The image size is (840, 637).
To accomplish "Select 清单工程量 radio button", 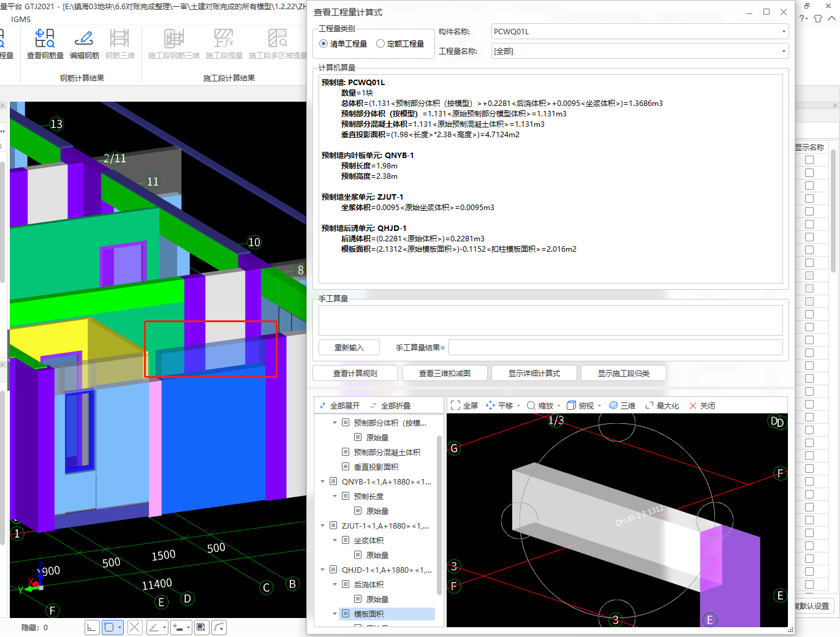I will [x=324, y=43].
